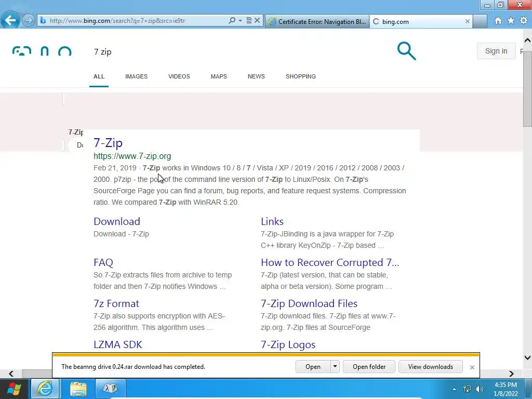The height and width of the screenshot is (399, 532).
Task: Switch to Certificate Error tab
Action: coord(317,22)
